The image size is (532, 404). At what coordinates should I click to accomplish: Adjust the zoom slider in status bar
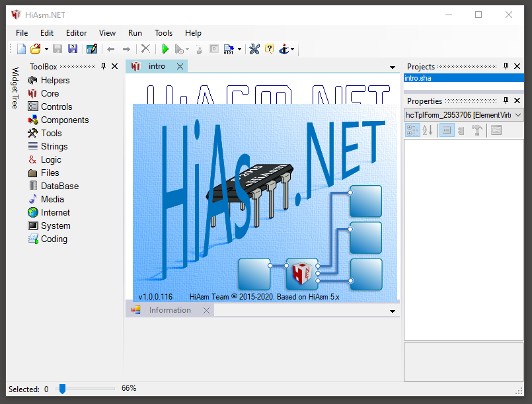coord(62,389)
